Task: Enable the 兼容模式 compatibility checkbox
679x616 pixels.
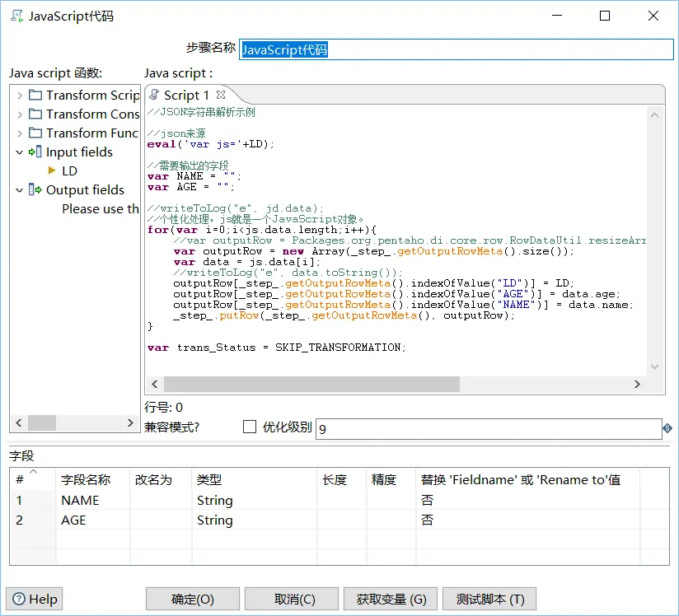Action: click(250, 427)
